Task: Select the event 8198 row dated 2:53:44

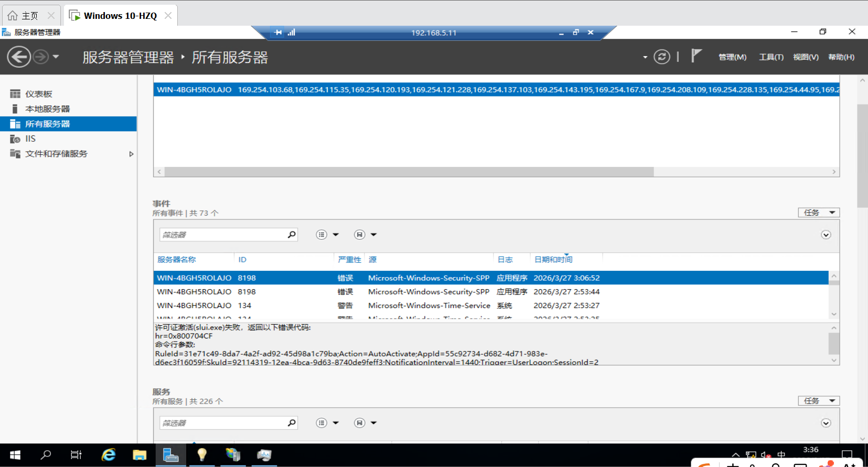Action: coord(491,292)
